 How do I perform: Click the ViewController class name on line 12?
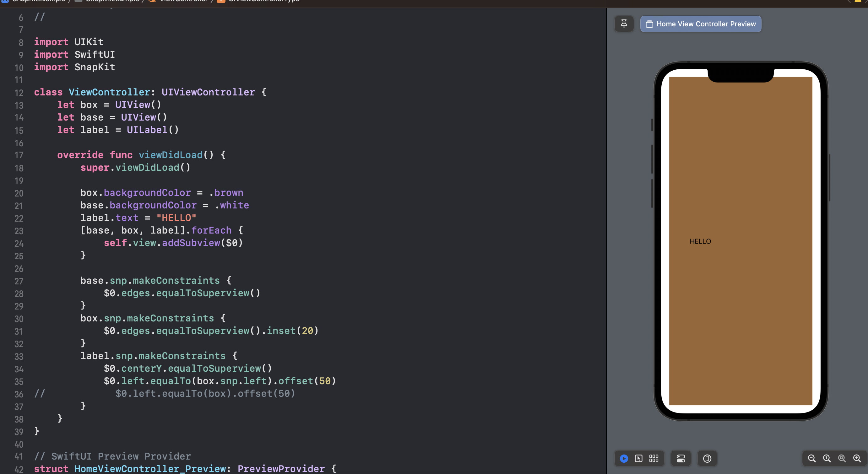point(109,92)
